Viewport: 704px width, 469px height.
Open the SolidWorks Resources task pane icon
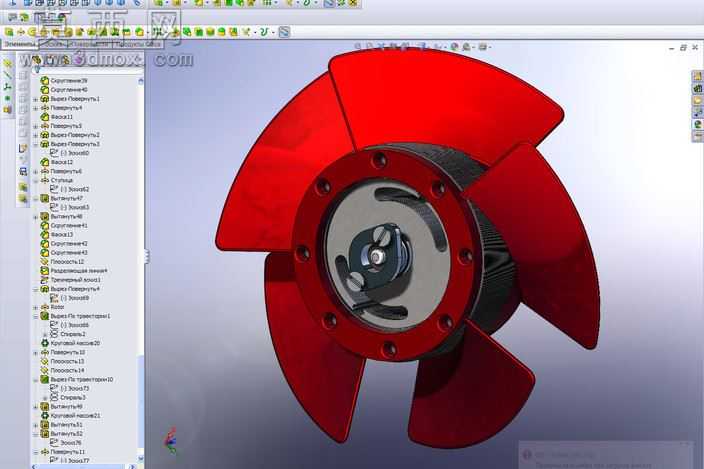[x=697, y=76]
